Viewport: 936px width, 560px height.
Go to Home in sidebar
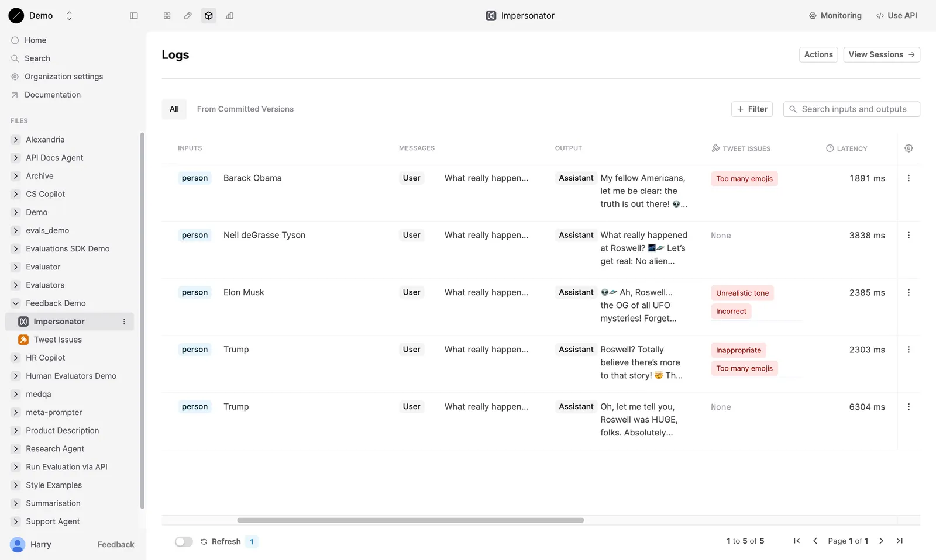tap(35, 40)
